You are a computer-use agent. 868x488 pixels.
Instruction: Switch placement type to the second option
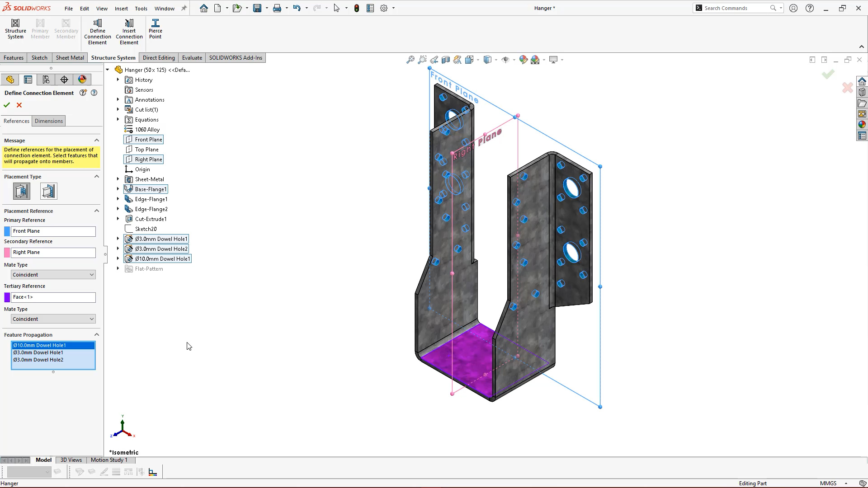48,191
